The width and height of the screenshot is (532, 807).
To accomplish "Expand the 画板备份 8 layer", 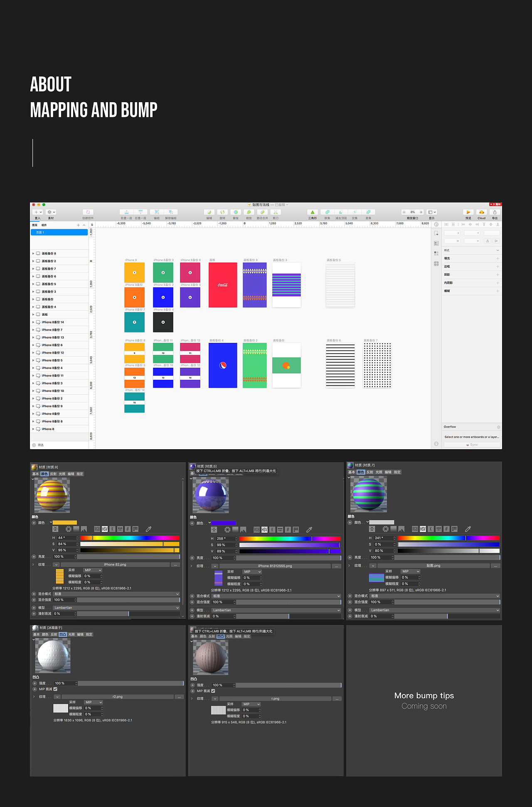I will tap(33, 253).
